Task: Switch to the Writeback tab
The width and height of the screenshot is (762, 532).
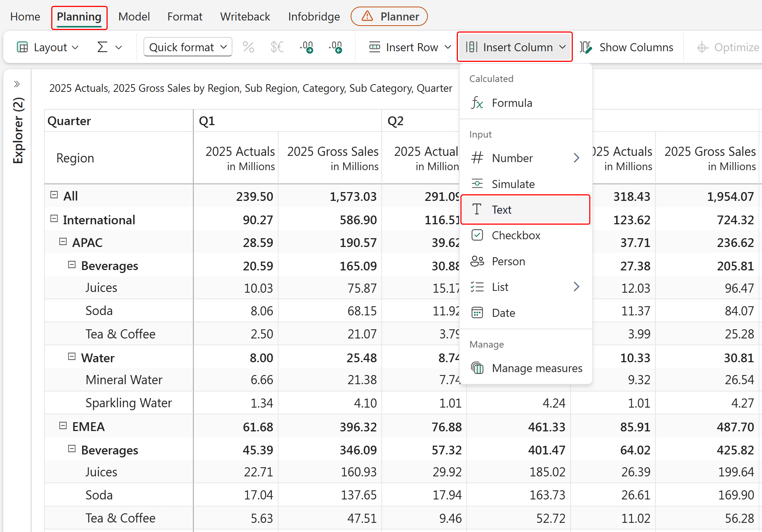Action: pos(245,16)
